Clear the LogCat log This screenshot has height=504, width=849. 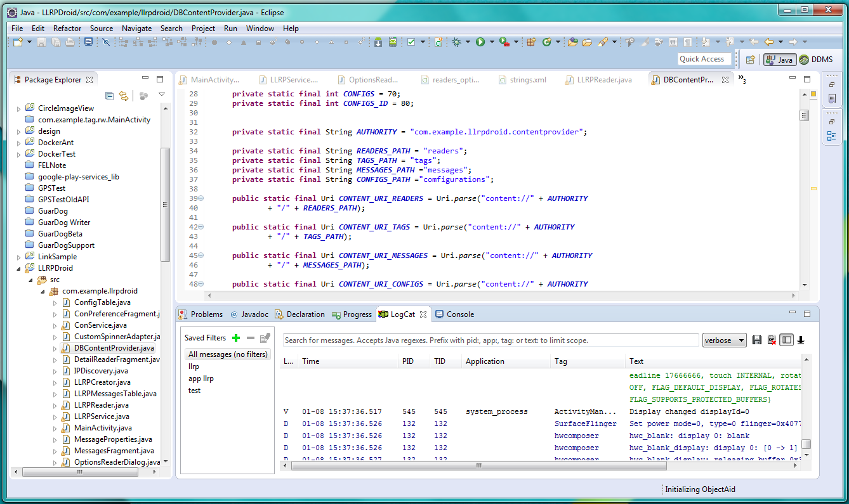tap(772, 340)
